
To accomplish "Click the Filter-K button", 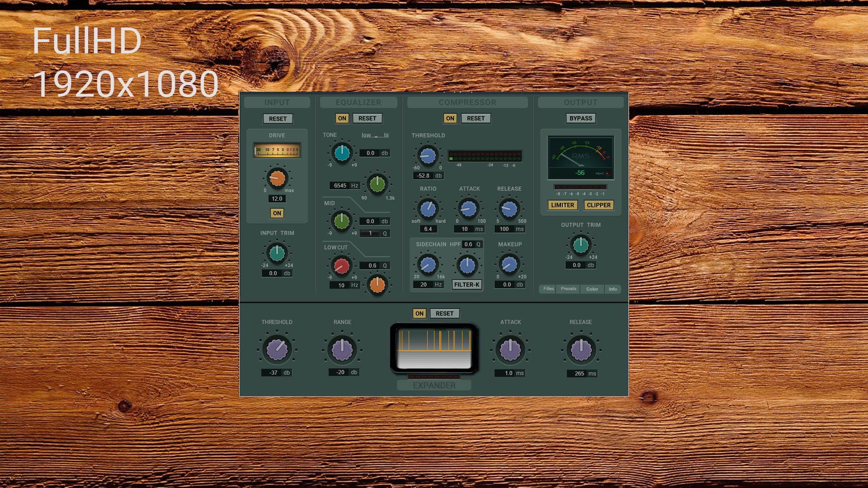I will point(467,285).
